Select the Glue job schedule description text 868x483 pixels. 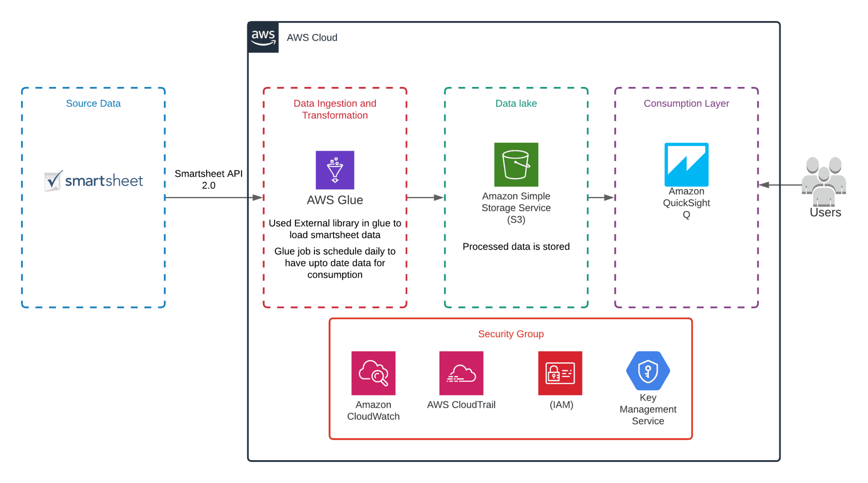tap(335, 263)
